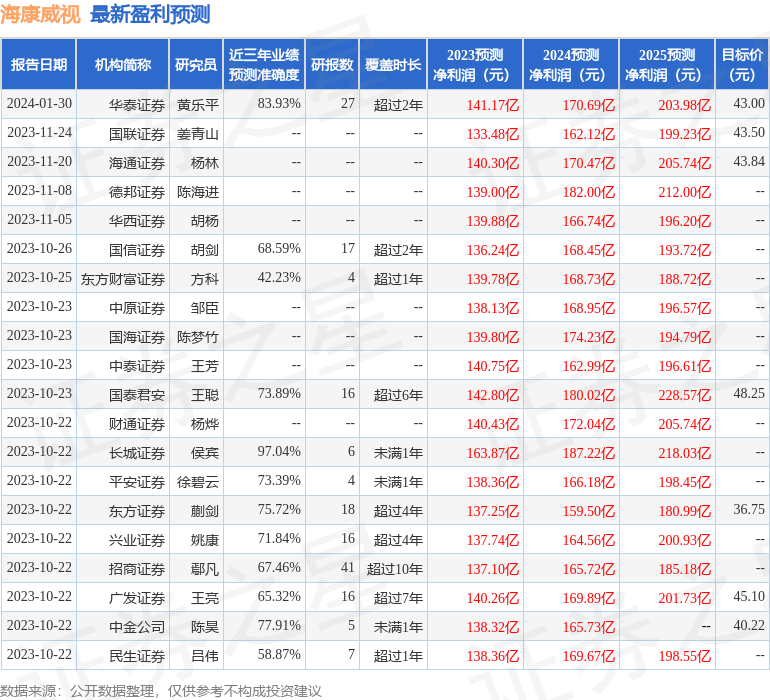The image size is (770, 700).
Task: Click the 97.04% accuracy value
Action: pyautogui.click(x=279, y=451)
